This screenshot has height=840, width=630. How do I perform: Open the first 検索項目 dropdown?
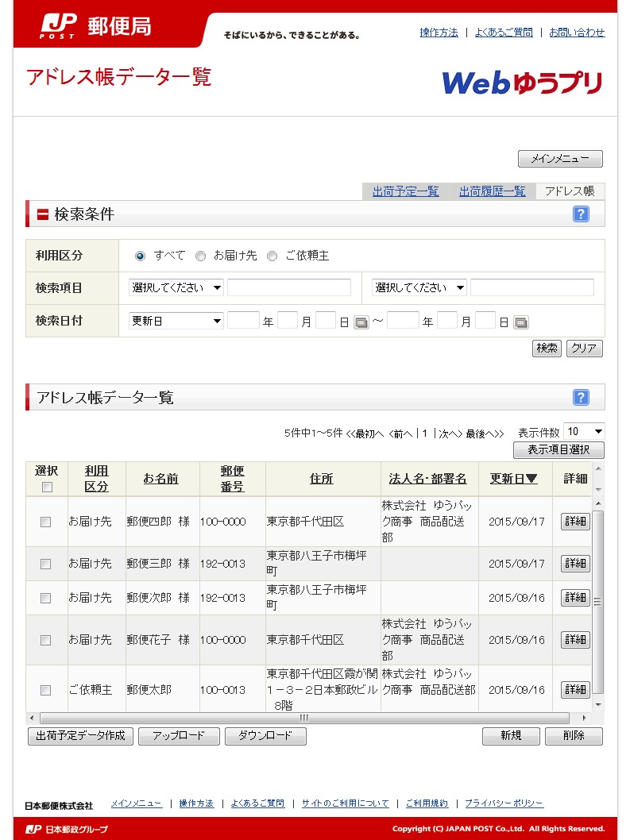pyautogui.click(x=176, y=287)
